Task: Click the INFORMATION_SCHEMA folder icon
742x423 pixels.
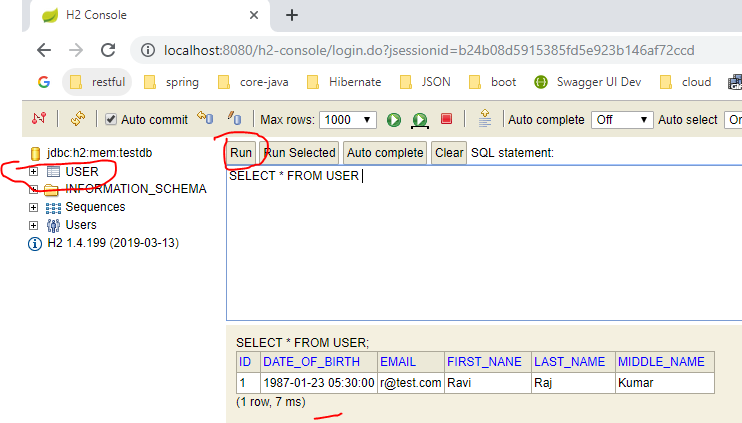Action: (51, 190)
